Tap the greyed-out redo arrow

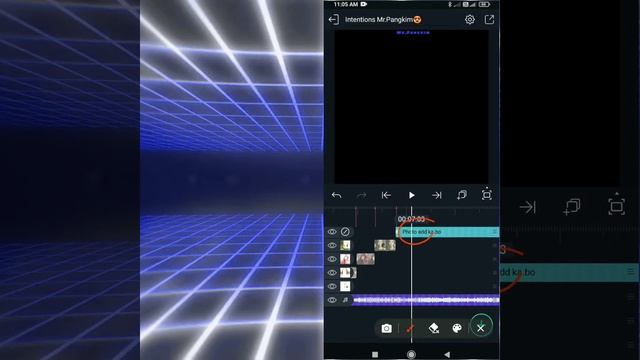click(x=361, y=196)
